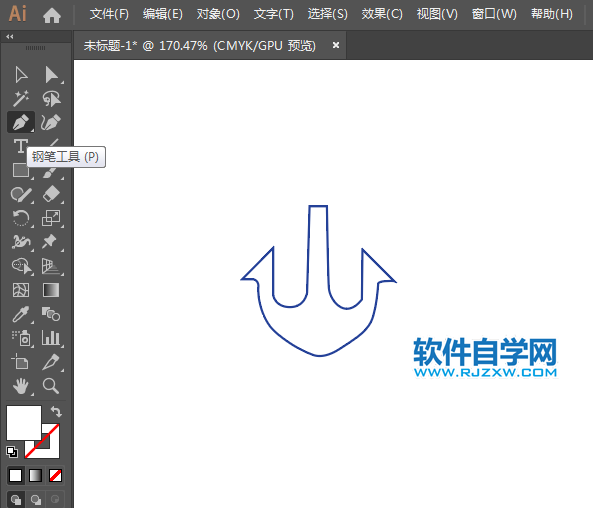Close the 未标题-1* document tab

(x=335, y=45)
